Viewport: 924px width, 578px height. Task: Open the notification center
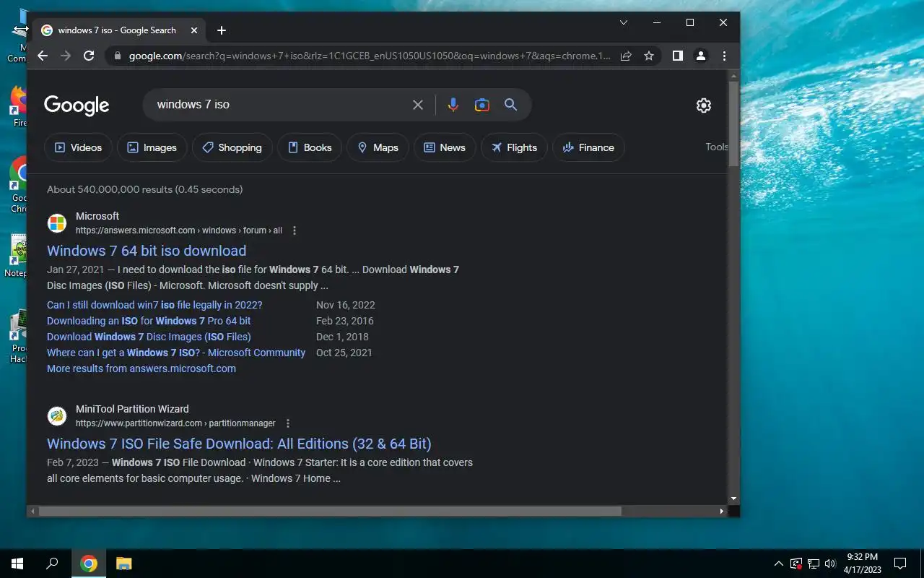(x=900, y=564)
